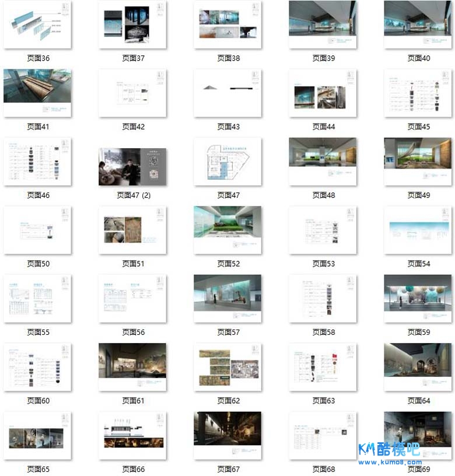Click the 页面49 gallery render thumbnail
Screen dimensions: 455x476
click(x=418, y=162)
